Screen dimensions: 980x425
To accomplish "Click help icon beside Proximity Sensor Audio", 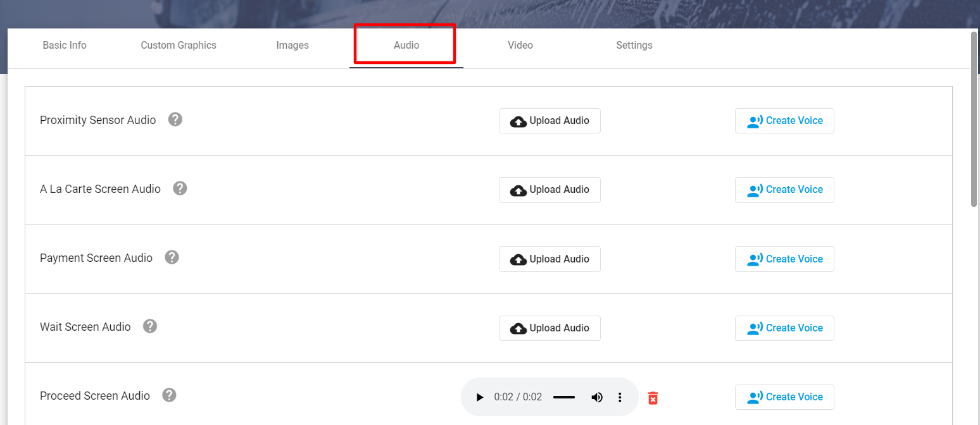I will click(x=175, y=120).
